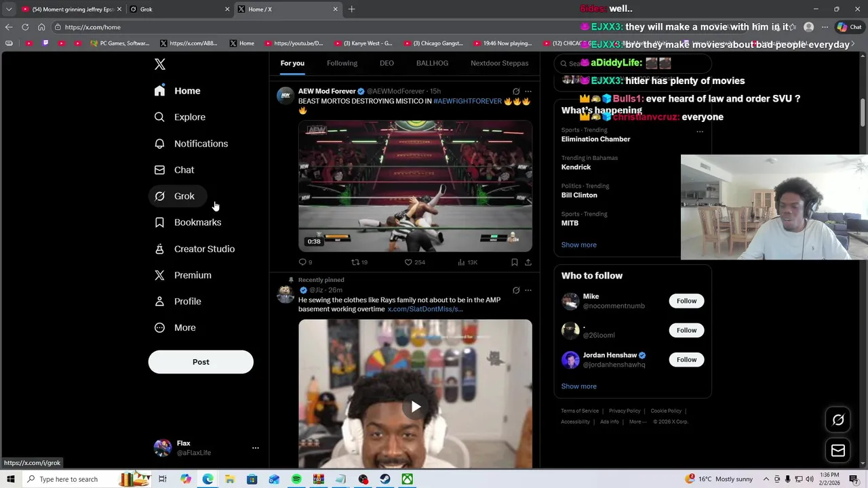Show more accounts to follow
The width and height of the screenshot is (868, 488).
(578, 386)
